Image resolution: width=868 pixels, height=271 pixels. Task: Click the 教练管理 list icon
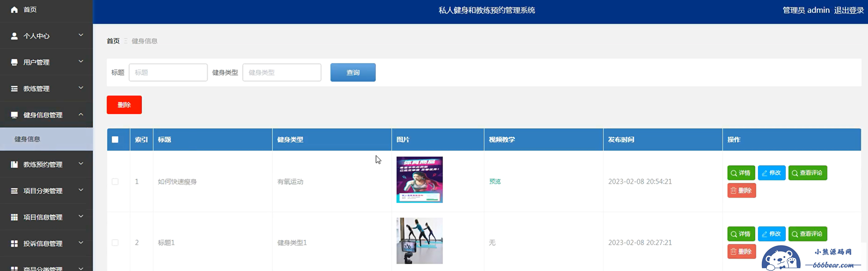click(14, 89)
